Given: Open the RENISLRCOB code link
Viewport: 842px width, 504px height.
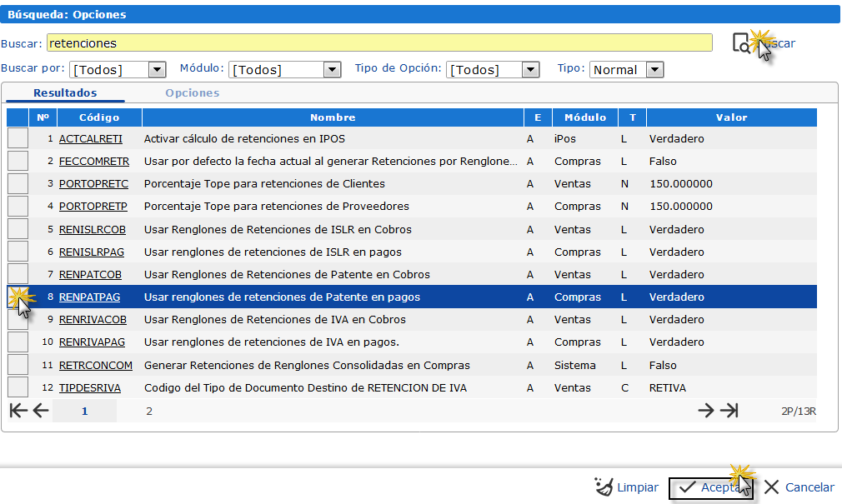Looking at the screenshot, I should coord(91,229).
